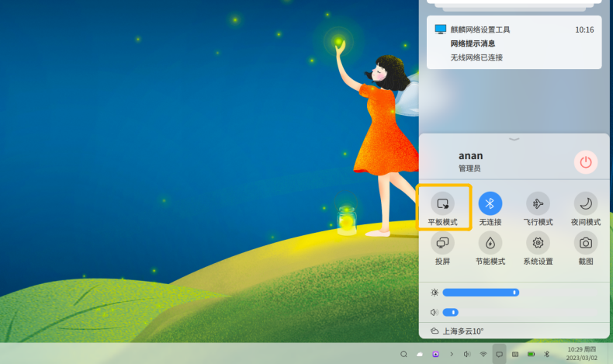Toggle the notification center speech-bubble icon
This screenshot has width=613, height=364.
(499, 354)
